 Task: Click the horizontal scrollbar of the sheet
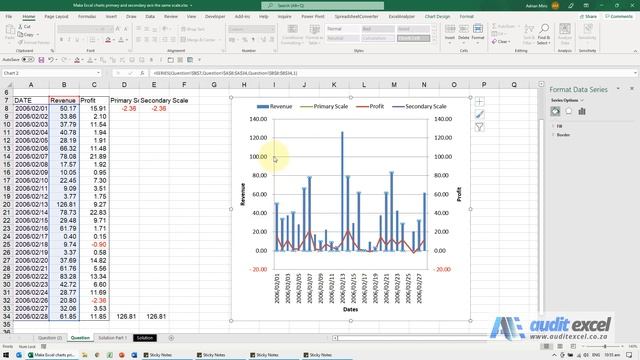(x=412, y=338)
